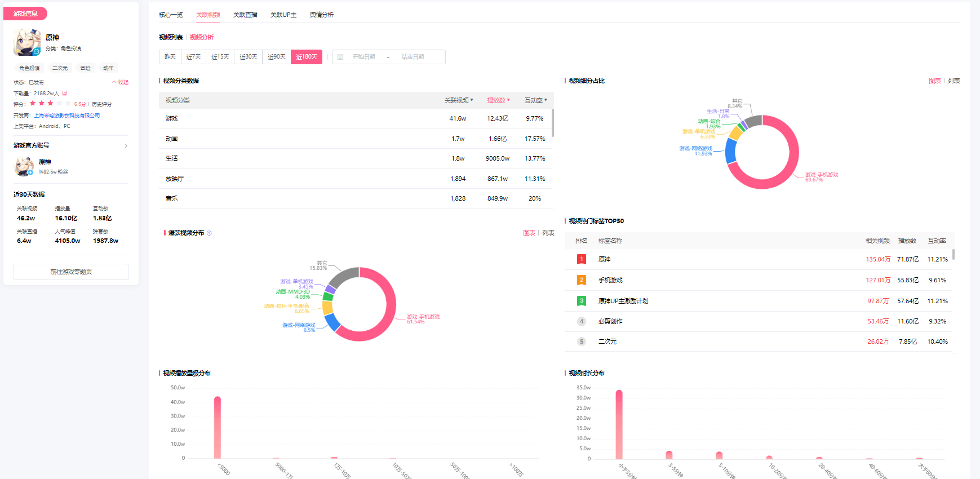Open the 舆情分析 tab

[322, 15]
